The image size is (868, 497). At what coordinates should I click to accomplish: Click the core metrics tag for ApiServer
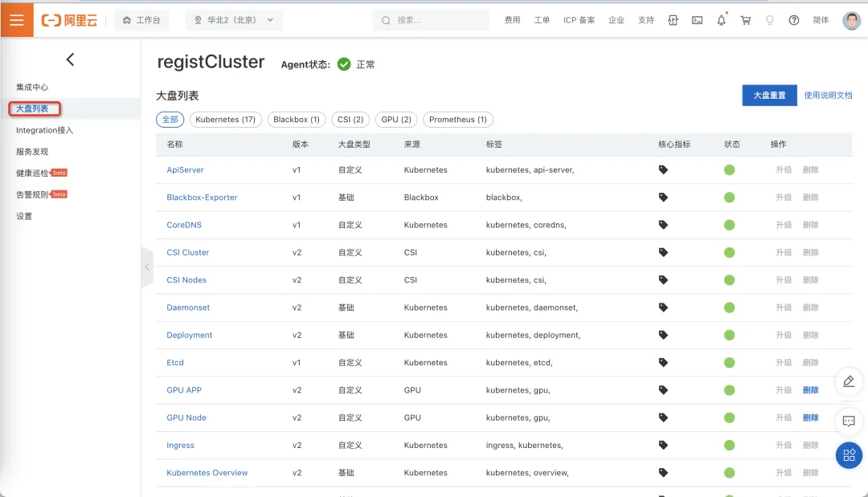[x=663, y=169]
